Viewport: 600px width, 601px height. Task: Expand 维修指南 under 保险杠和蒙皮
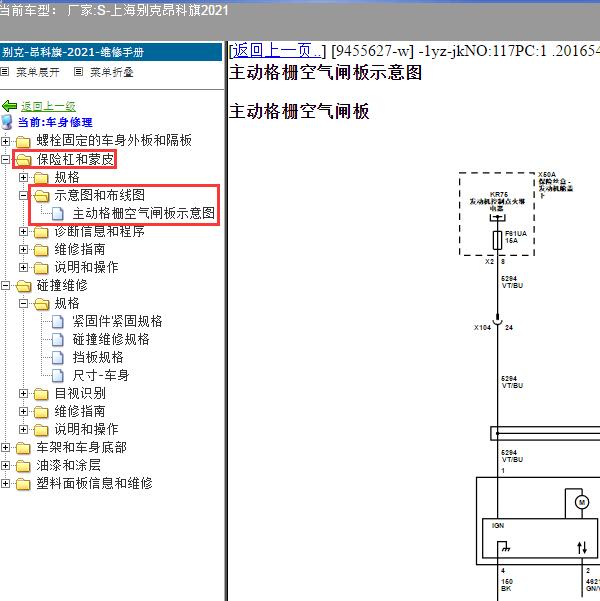tap(23, 250)
